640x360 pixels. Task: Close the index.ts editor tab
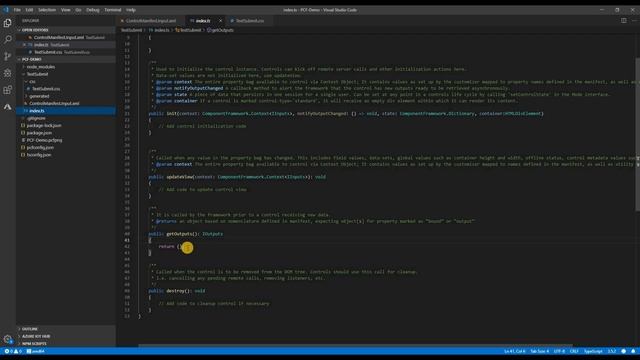(221, 20)
